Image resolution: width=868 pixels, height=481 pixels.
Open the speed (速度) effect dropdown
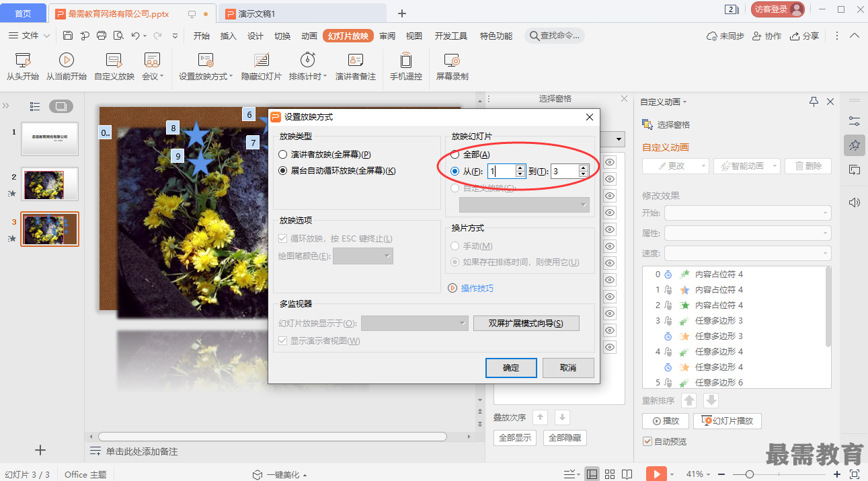tap(748, 254)
